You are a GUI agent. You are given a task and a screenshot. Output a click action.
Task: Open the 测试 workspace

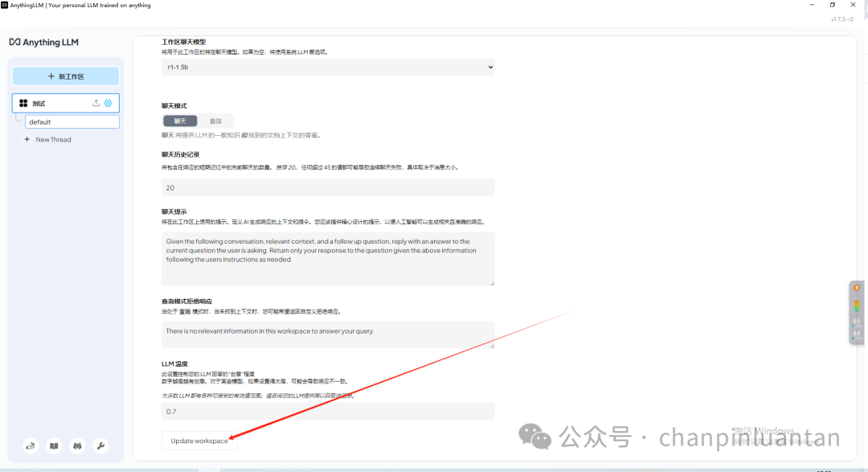pyautogui.click(x=65, y=103)
